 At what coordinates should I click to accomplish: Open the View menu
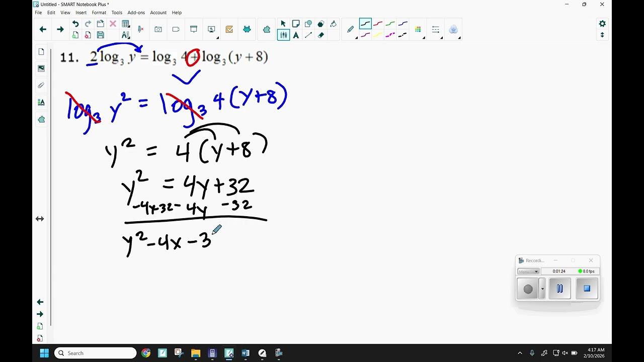tap(65, 13)
